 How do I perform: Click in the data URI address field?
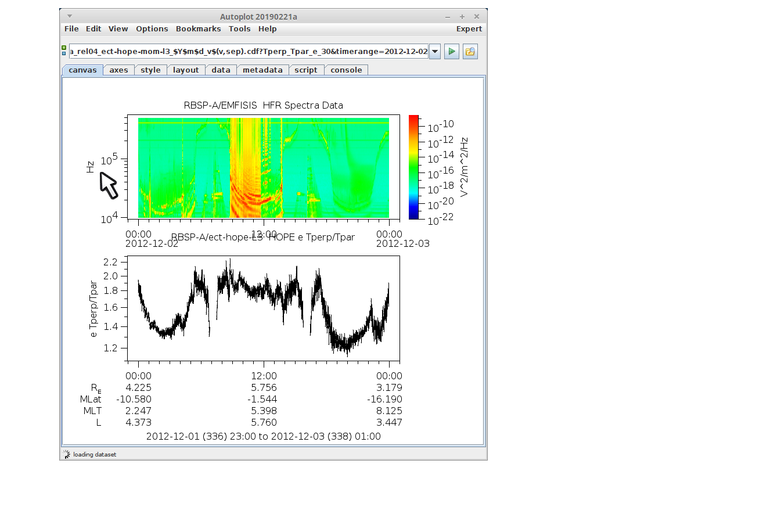[249, 52]
